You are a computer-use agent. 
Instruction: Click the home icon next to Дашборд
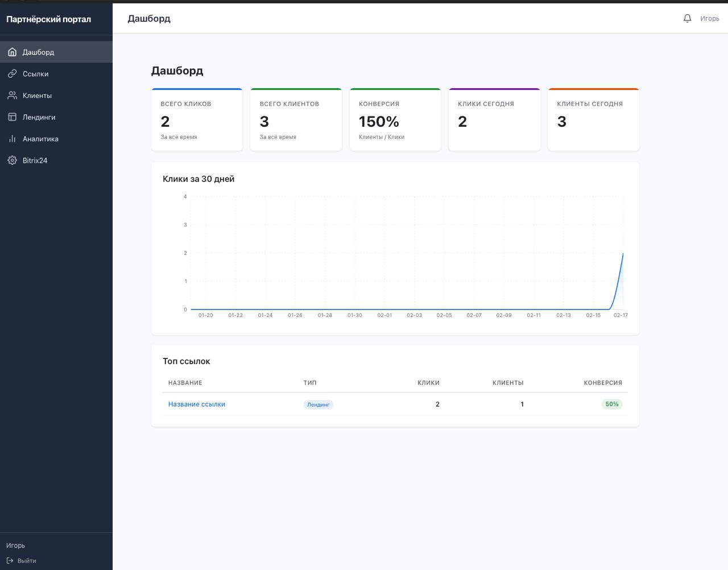[x=12, y=52]
